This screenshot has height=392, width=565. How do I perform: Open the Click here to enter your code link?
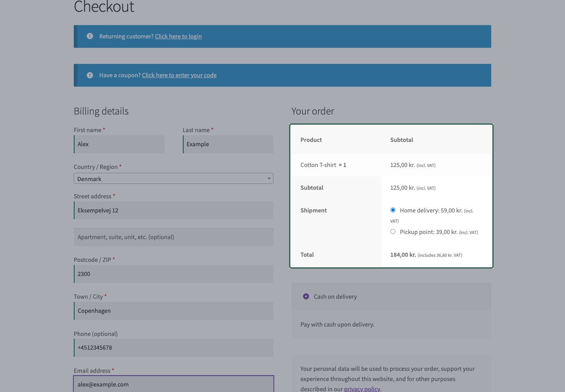179,75
